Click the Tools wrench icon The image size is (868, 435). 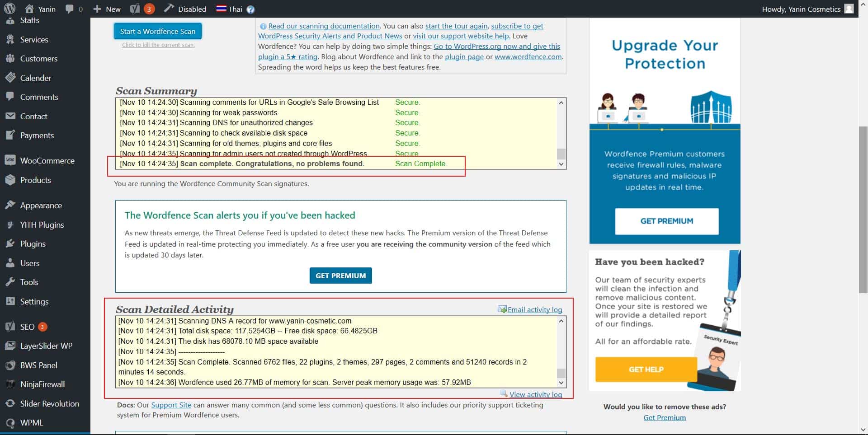click(x=10, y=282)
